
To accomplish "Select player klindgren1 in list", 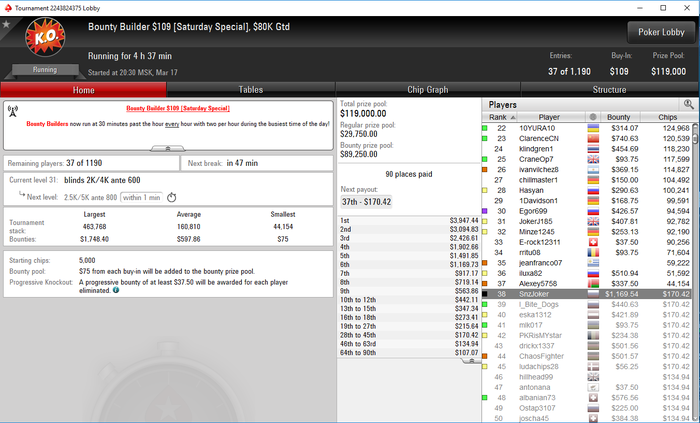I will tap(587, 149).
